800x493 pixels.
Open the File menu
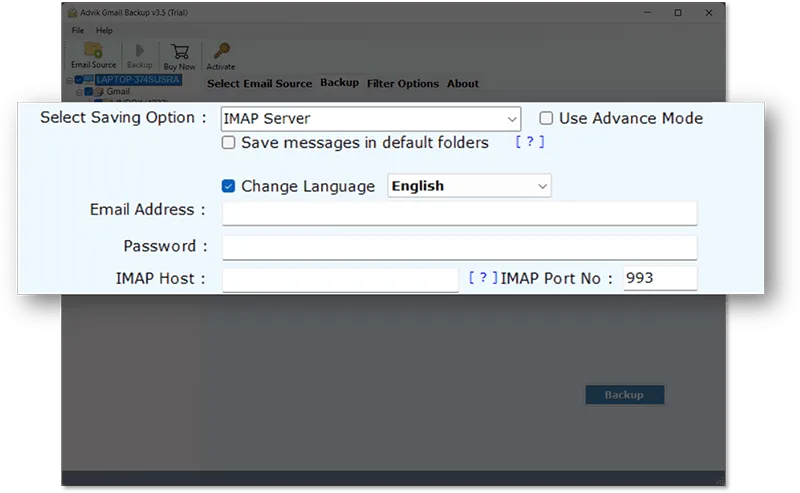tap(78, 31)
